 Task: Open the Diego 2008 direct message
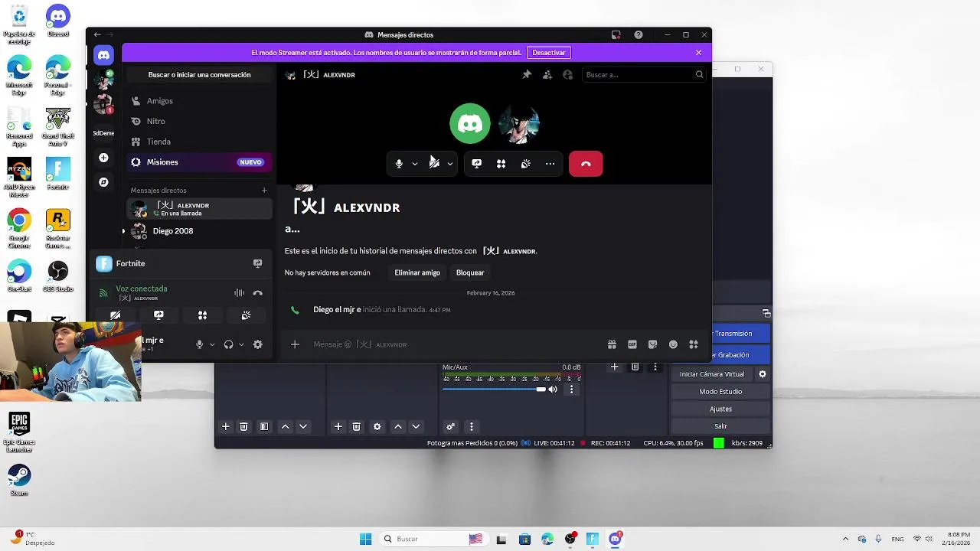(199, 231)
